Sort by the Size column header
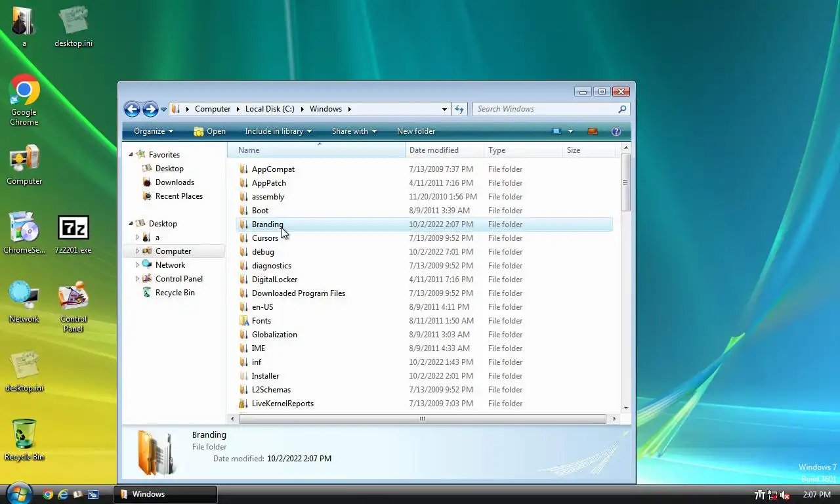The width and height of the screenshot is (840, 504). tap(589, 150)
